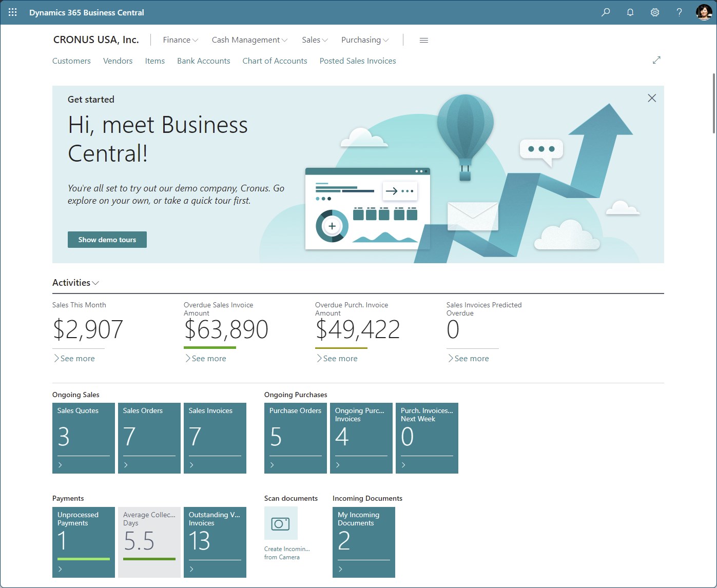Open the settings gear
The width and height of the screenshot is (717, 588).
[654, 12]
